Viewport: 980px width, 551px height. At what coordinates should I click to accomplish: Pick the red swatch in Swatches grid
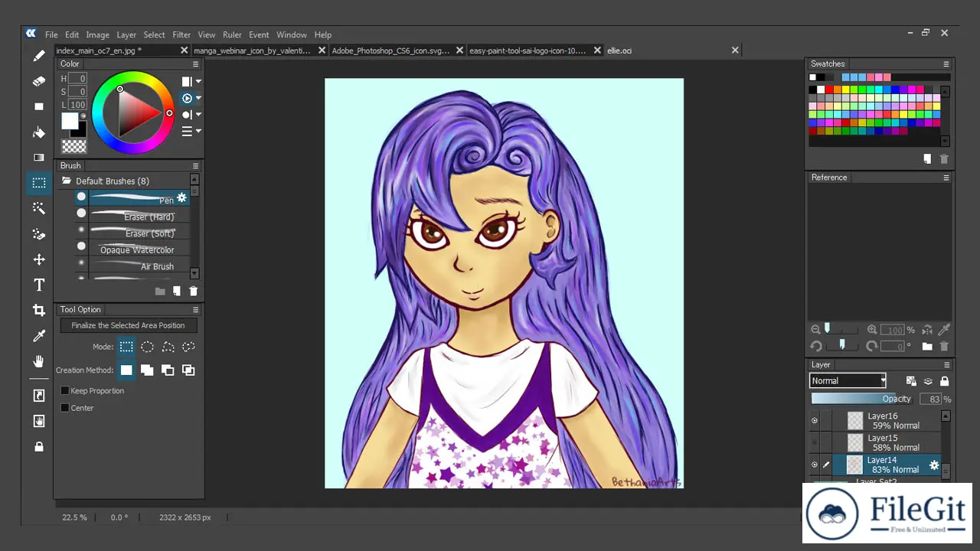(x=828, y=90)
